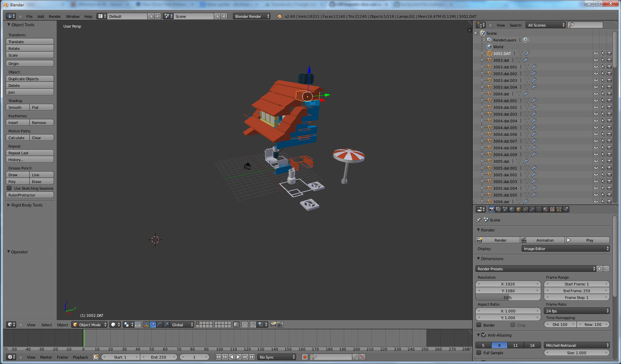The width and height of the screenshot is (621, 364).
Task: Open the Render properties tab (camera icon)
Action: click(x=492, y=209)
